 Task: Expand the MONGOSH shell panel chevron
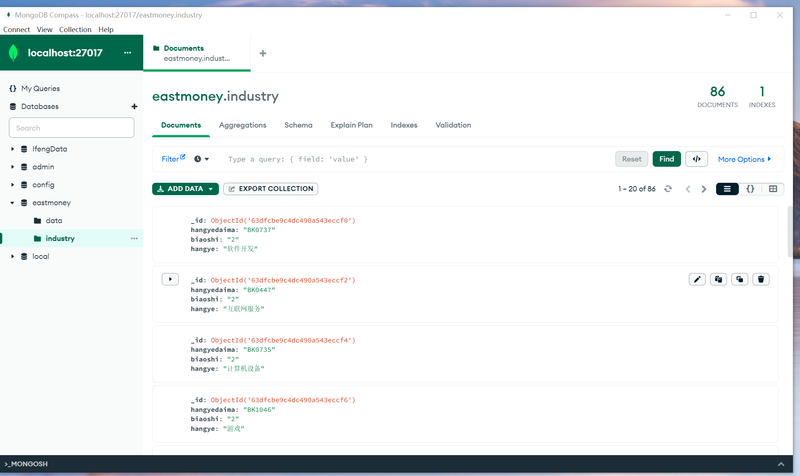(781, 464)
